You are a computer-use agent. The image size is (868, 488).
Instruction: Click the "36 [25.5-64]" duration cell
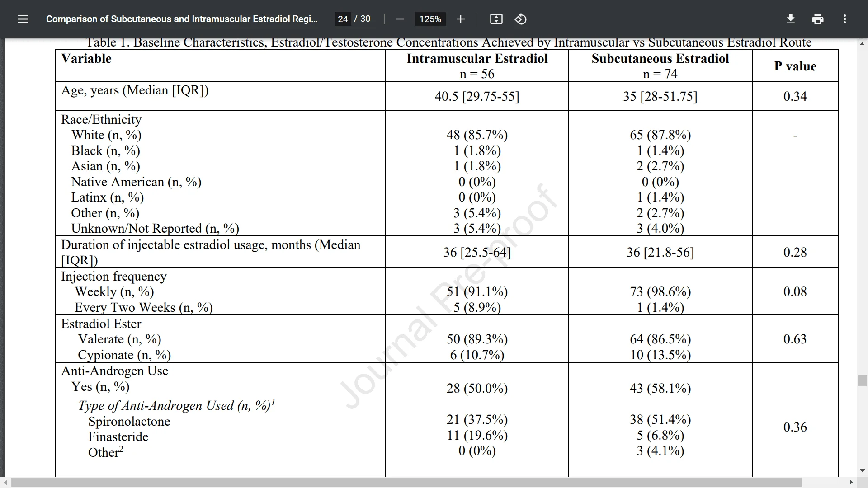(x=477, y=252)
